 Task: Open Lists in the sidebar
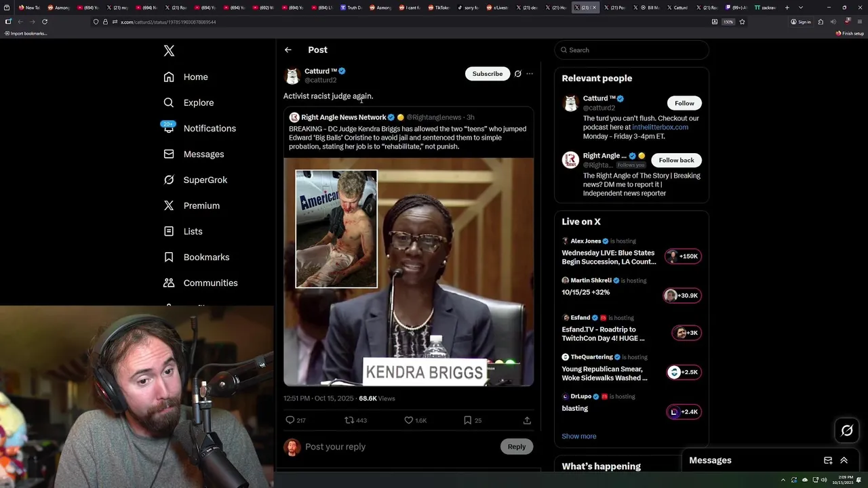pyautogui.click(x=183, y=232)
